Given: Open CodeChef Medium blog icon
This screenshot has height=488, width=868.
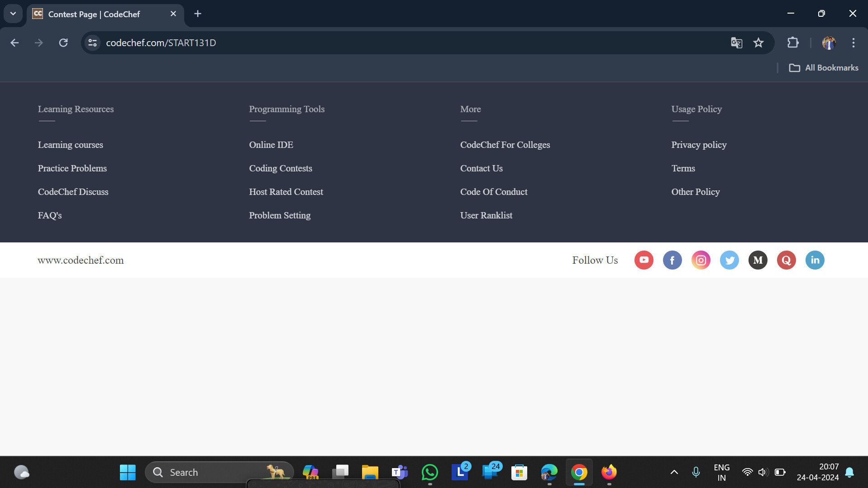Looking at the screenshot, I should click(x=758, y=260).
